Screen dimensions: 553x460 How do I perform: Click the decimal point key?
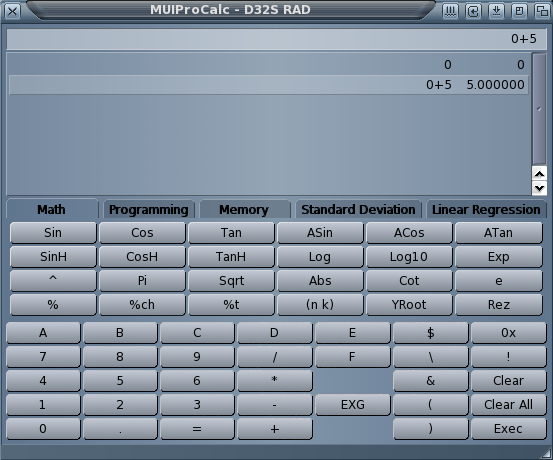click(x=120, y=429)
